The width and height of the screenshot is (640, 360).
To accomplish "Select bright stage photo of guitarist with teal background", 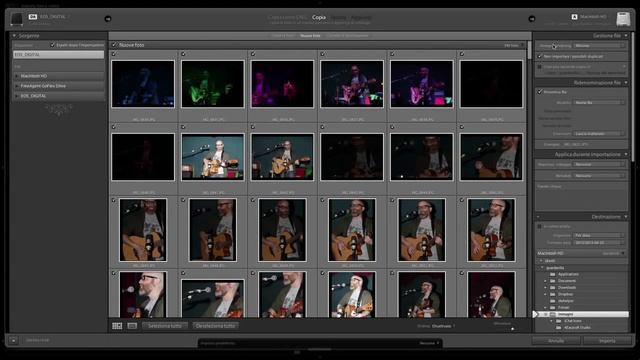I will click(x=213, y=157).
